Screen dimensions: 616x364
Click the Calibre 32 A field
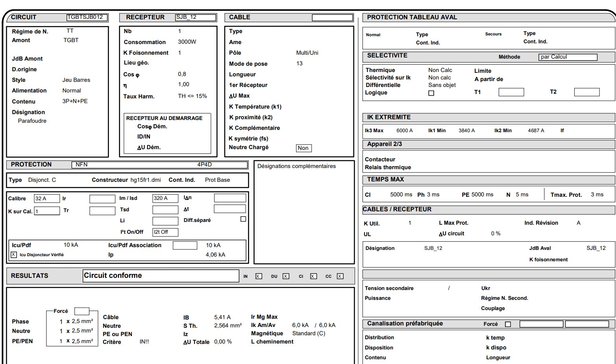click(47, 199)
